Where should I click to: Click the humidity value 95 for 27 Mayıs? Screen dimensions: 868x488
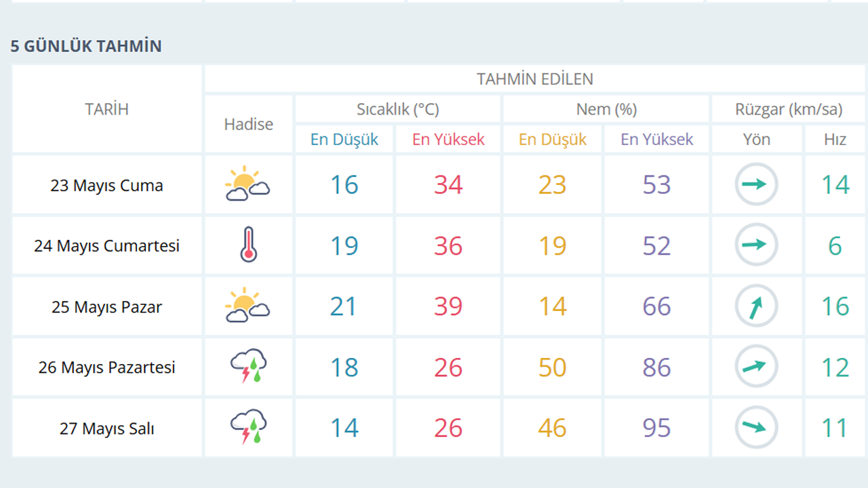[x=656, y=428]
